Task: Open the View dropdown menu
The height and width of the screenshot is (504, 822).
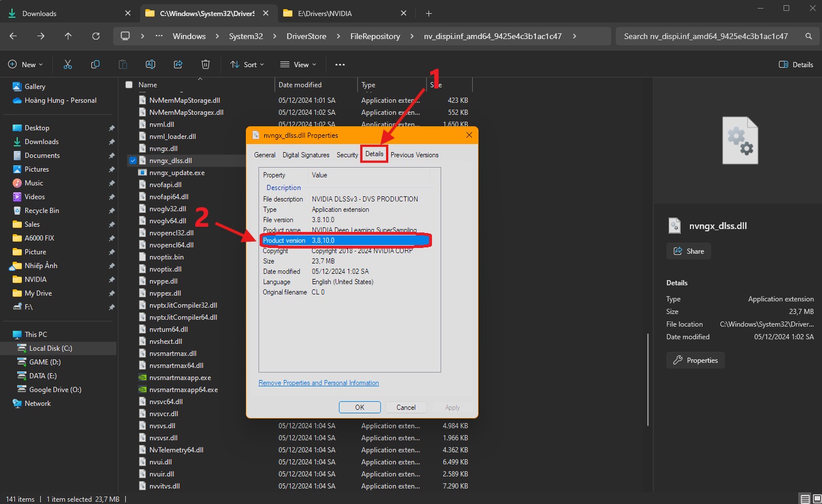Action: pyautogui.click(x=298, y=64)
